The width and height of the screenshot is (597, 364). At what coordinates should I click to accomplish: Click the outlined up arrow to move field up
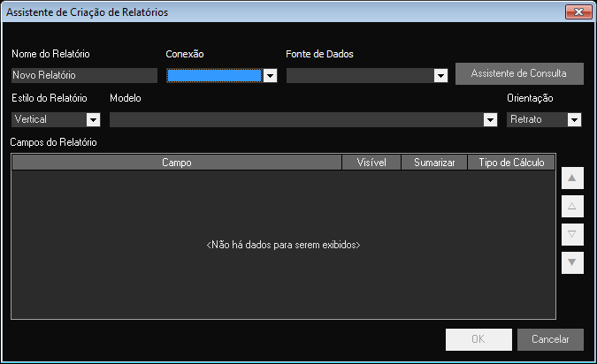coord(572,207)
